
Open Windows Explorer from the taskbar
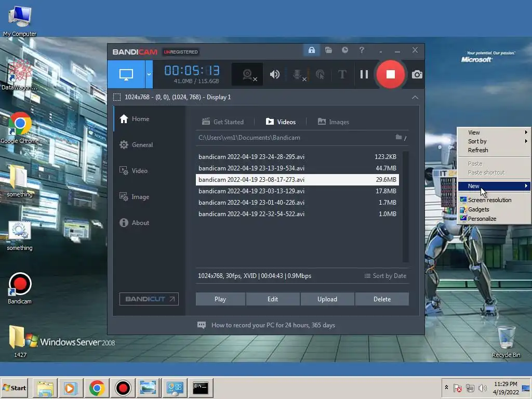[45, 388]
